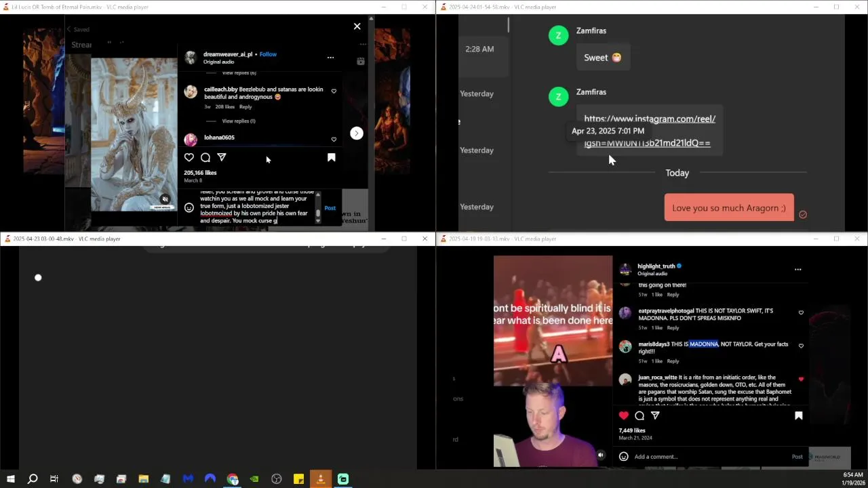Share the dreamweaver_ai_pl post
The width and height of the screenshot is (868, 488).
coord(222,157)
